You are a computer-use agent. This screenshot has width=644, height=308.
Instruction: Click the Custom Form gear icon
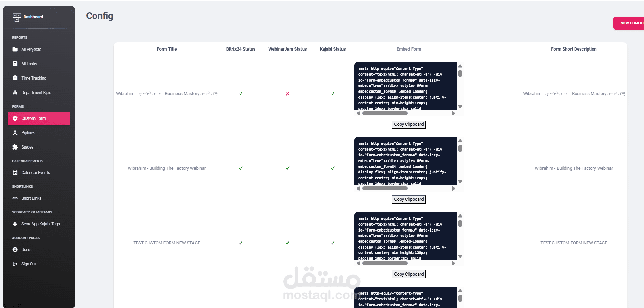pyautogui.click(x=15, y=118)
